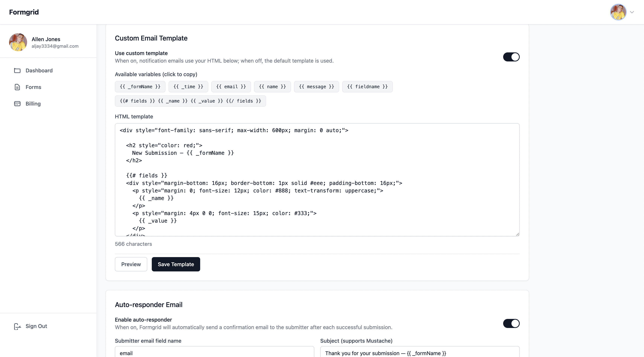
Task: Copy the {{ message }} variable chip
Action: (316, 87)
